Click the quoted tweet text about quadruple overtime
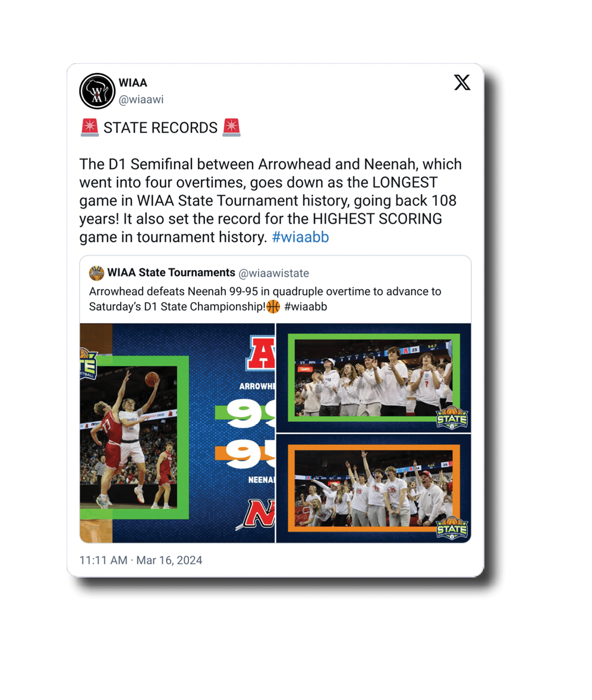Viewport: 592px width, 700px height. (x=265, y=299)
